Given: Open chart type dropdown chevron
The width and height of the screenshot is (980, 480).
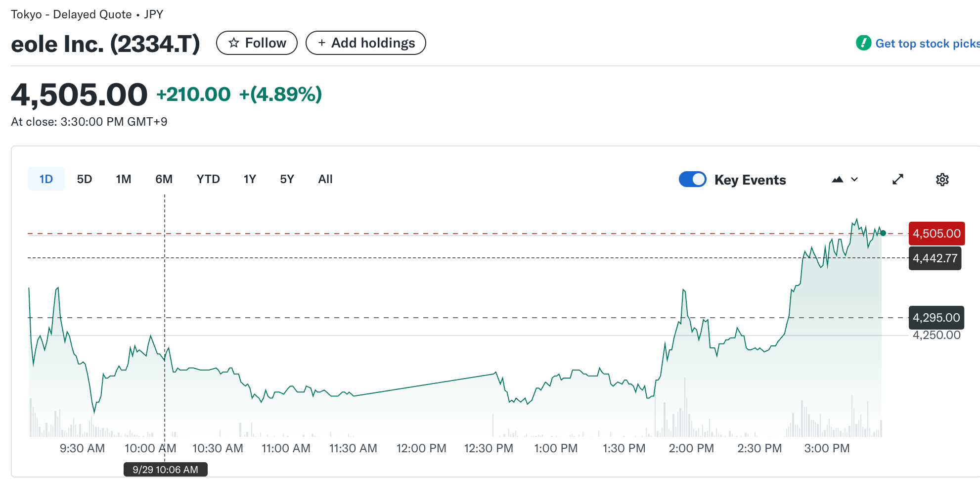Looking at the screenshot, I should pyautogui.click(x=854, y=180).
